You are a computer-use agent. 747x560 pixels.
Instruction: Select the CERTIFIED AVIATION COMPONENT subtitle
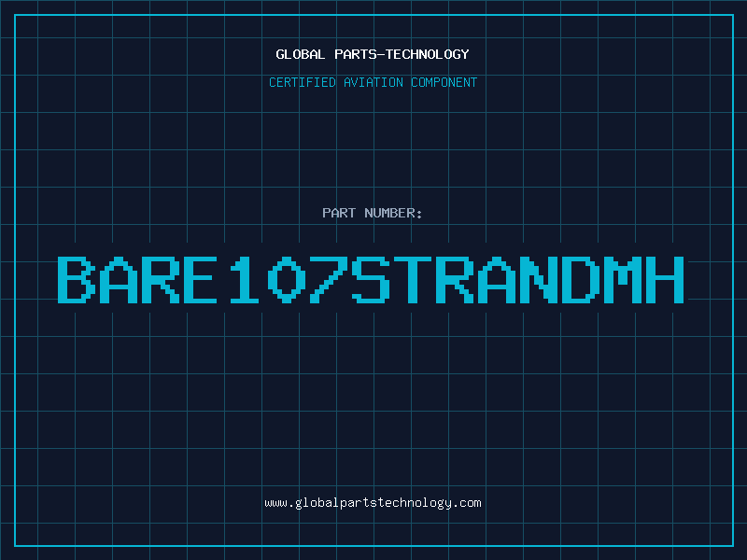tap(373, 82)
